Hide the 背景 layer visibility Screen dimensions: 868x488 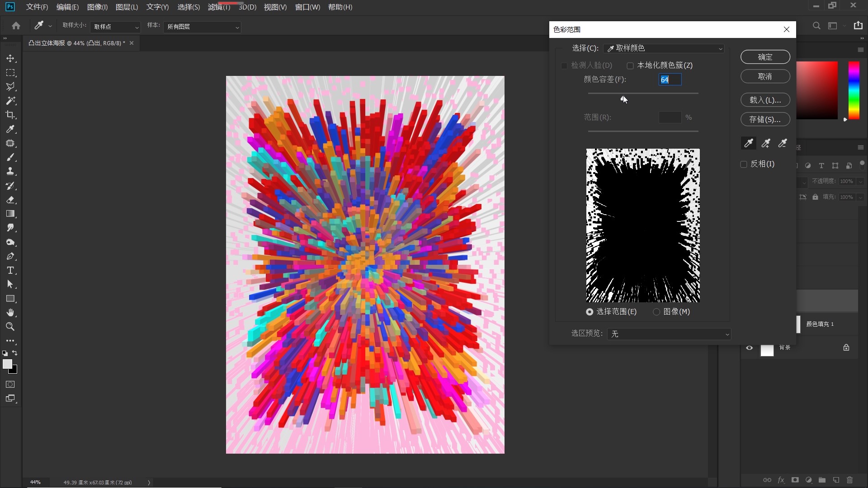tap(750, 348)
